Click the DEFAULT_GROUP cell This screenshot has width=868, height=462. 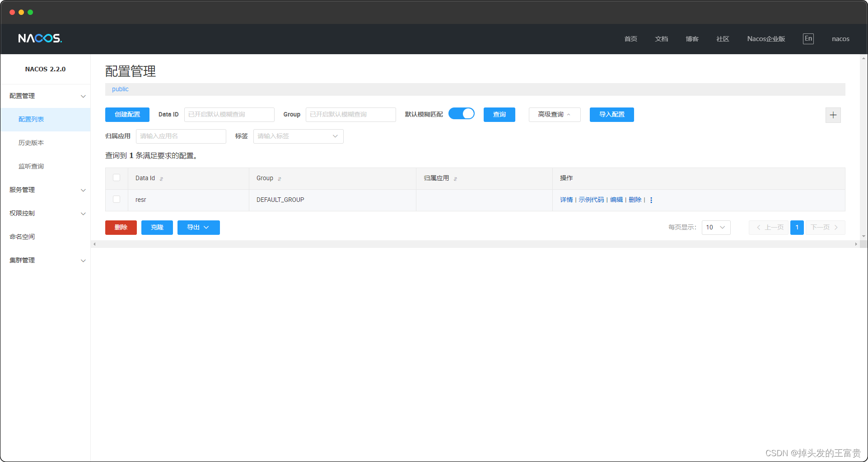[x=333, y=200]
